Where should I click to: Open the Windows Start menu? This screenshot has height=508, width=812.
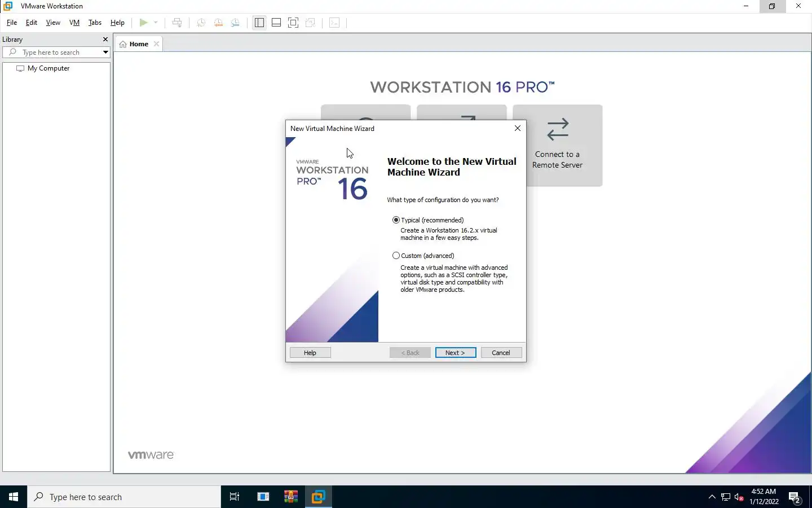pyautogui.click(x=14, y=497)
